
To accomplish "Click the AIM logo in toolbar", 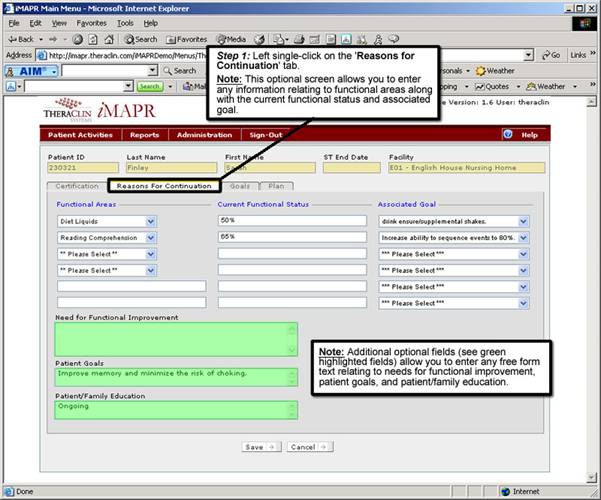I will point(27,71).
